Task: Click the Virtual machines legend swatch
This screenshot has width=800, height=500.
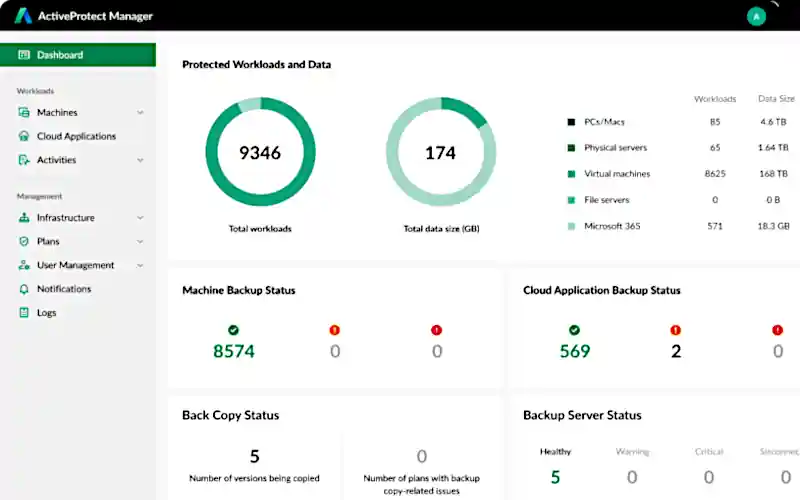Action: pos(571,174)
